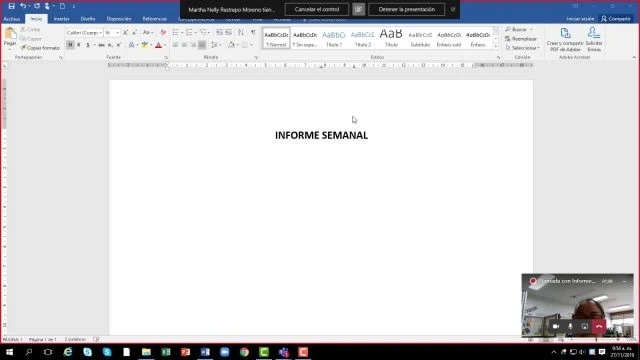The height and width of the screenshot is (360, 640).
Task: Toggle underline formatting (S)
Action: [87, 45]
